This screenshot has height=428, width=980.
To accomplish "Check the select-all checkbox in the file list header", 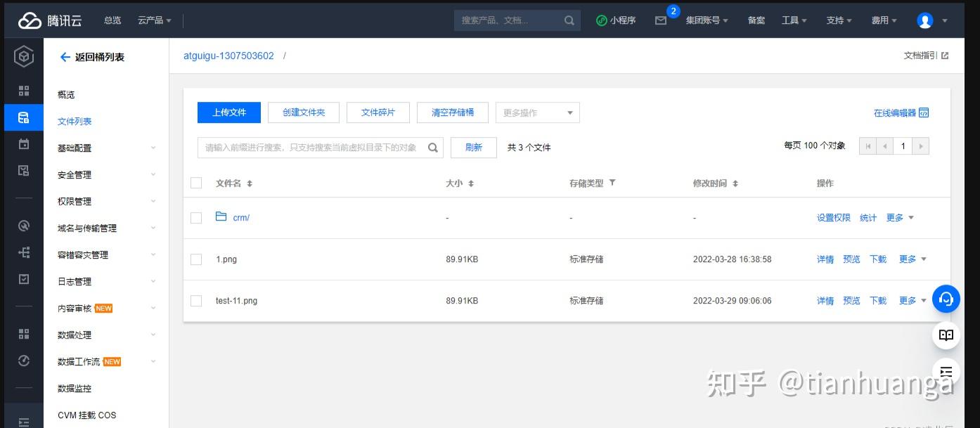I will click(196, 183).
